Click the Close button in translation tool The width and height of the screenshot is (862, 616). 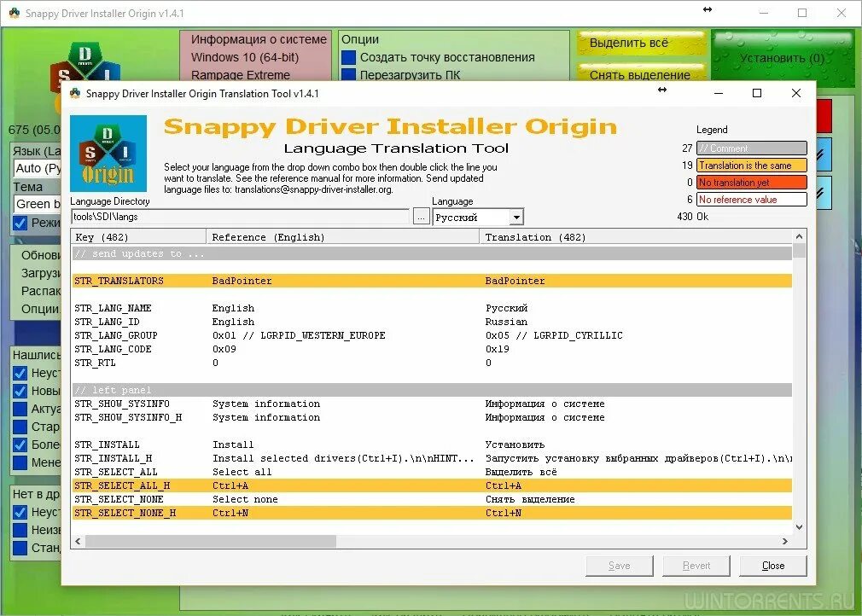(x=773, y=566)
